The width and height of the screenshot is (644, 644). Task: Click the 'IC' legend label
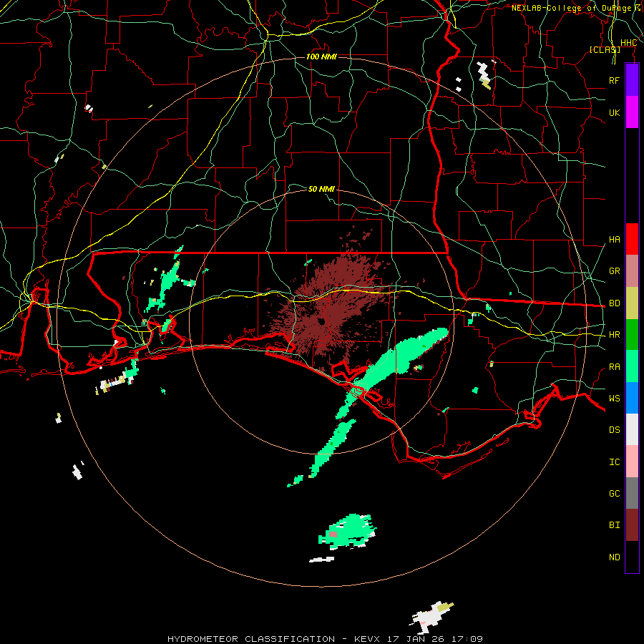pos(614,462)
